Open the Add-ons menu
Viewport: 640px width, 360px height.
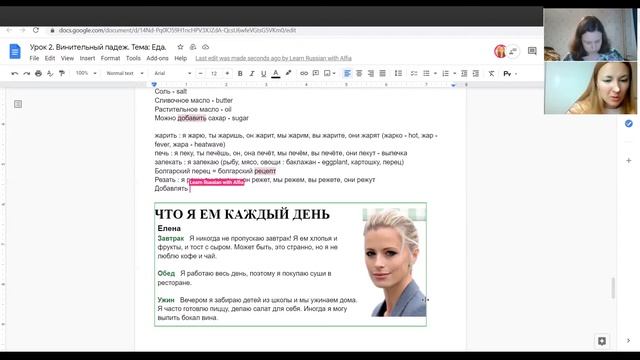click(x=157, y=58)
